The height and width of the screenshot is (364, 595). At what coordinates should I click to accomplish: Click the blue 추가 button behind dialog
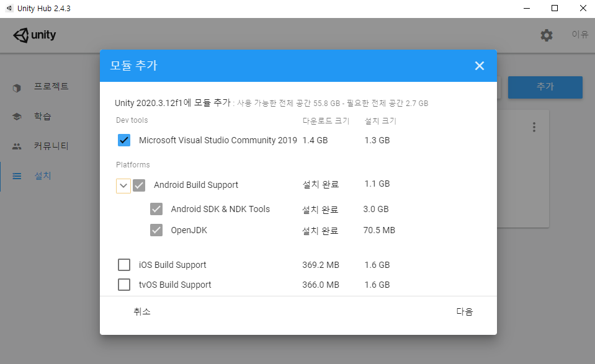[545, 87]
